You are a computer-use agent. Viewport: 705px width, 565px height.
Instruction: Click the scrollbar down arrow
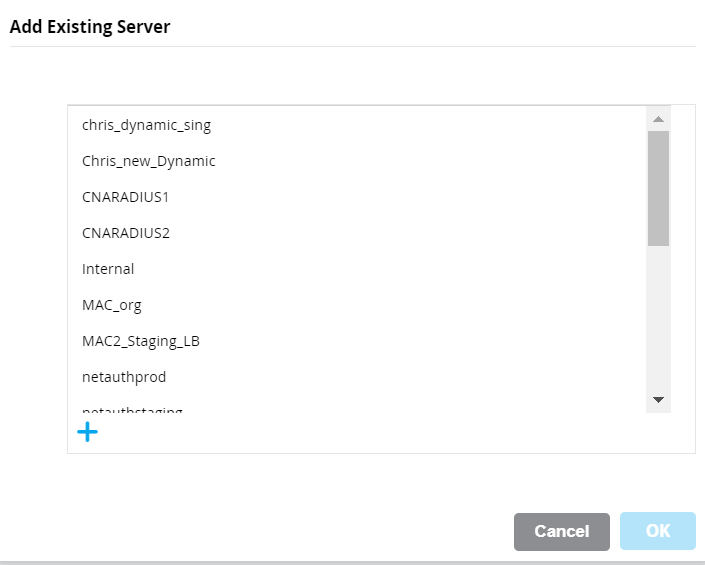click(x=658, y=399)
